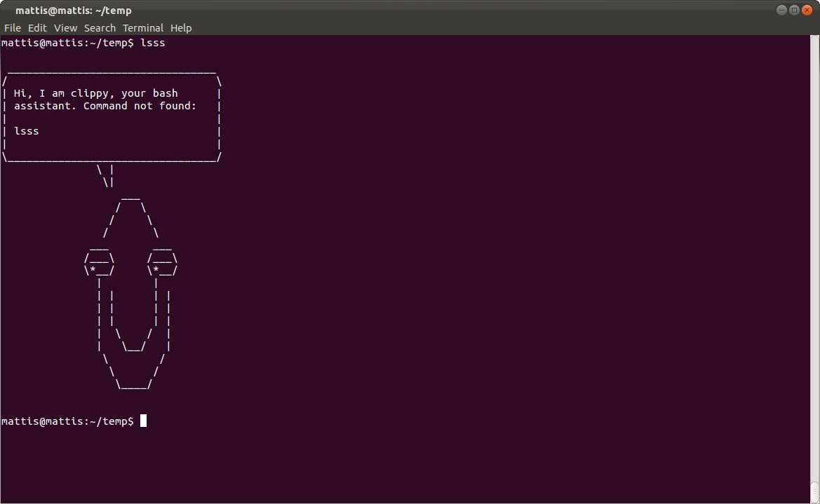Image resolution: width=820 pixels, height=504 pixels.
Task: Click the bottom 'mattis@mattis:~/temp$' prompt text
Action: coord(67,421)
